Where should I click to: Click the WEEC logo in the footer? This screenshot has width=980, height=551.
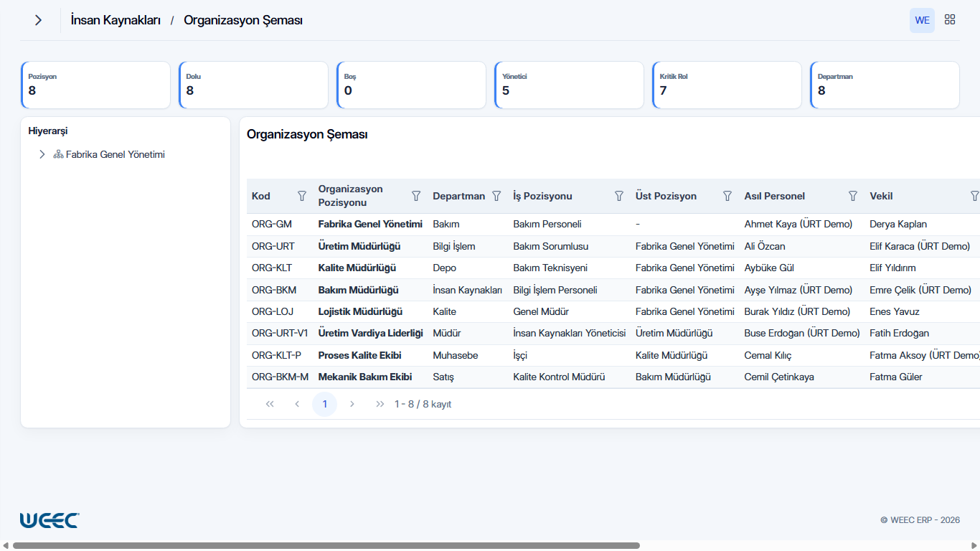(x=50, y=520)
